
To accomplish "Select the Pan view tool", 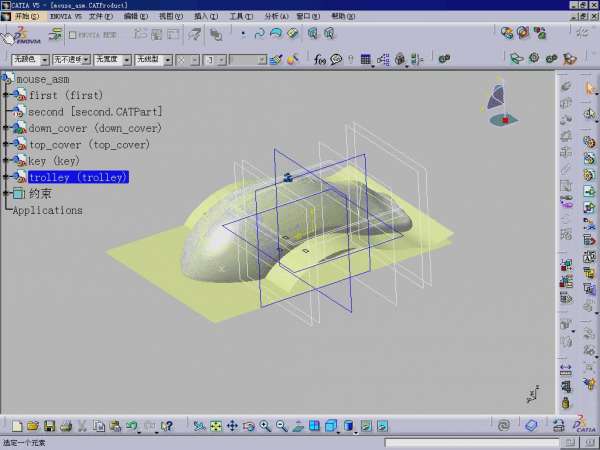I will click(x=232, y=426).
